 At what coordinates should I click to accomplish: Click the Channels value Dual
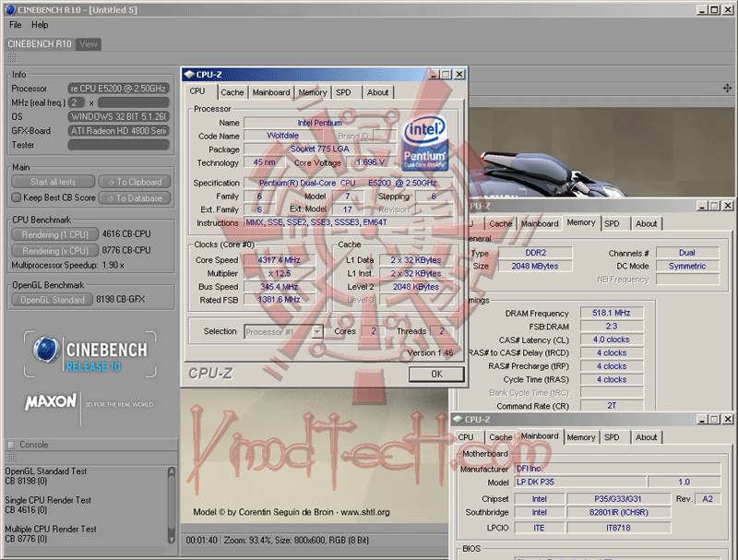tap(687, 253)
